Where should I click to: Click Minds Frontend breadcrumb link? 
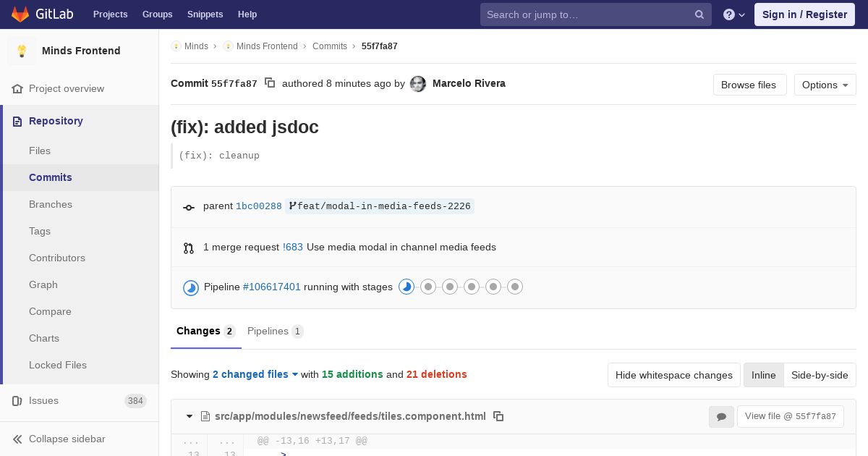click(x=267, y=46)
